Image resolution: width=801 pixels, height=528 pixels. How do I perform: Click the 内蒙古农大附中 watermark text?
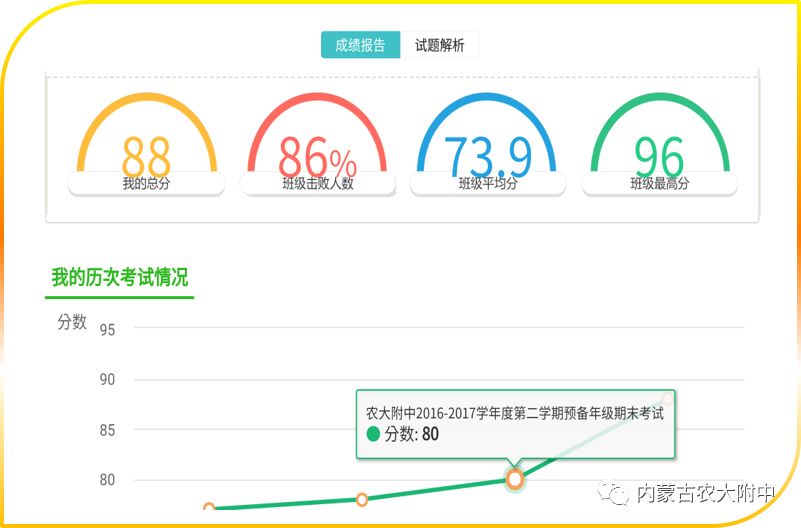pos(707,494)
